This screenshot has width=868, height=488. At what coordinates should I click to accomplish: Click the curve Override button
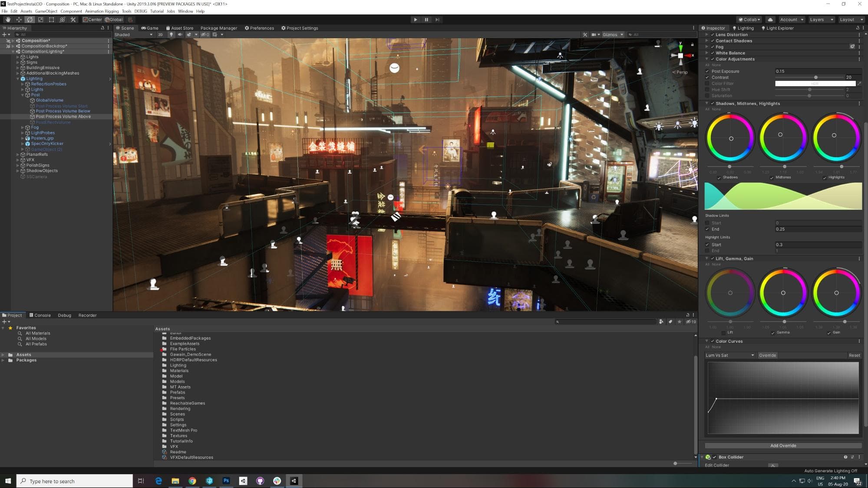click(x=767, y=356)
